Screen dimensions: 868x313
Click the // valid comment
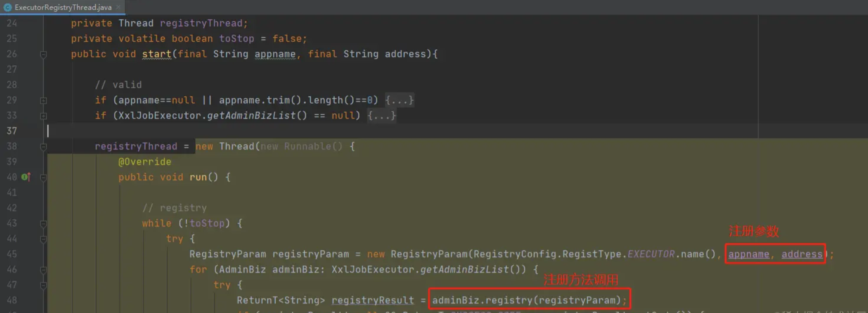118,85
